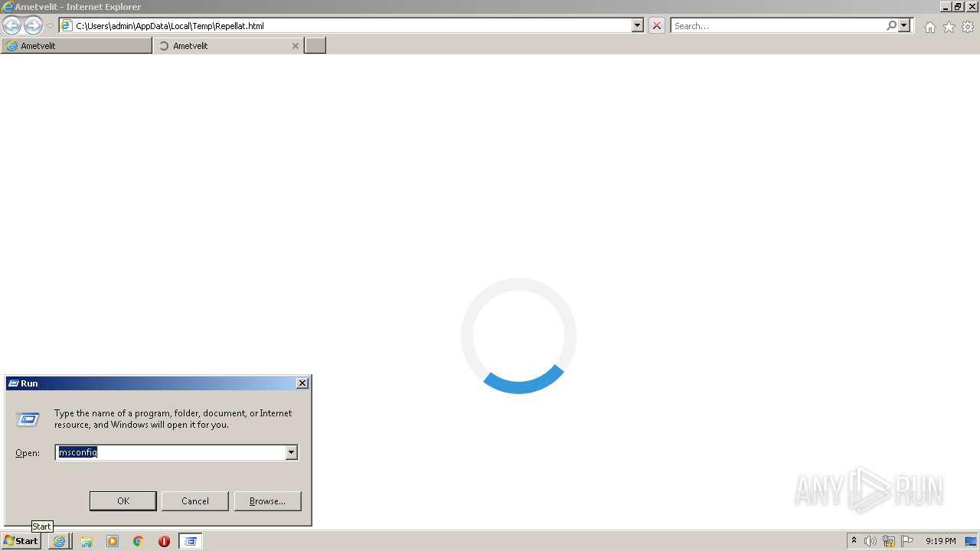Open Internet Explorer from the taskbar
The image size is (980, 551).
[x=59, y=541]
